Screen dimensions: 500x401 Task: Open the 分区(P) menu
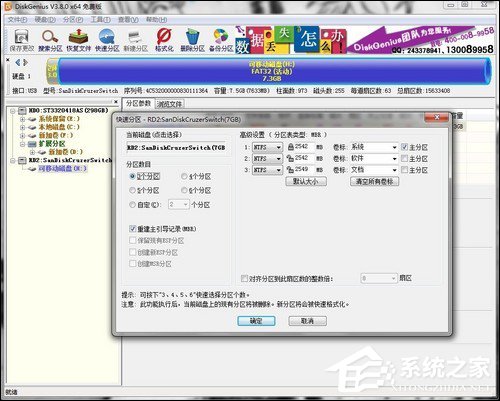73,20
